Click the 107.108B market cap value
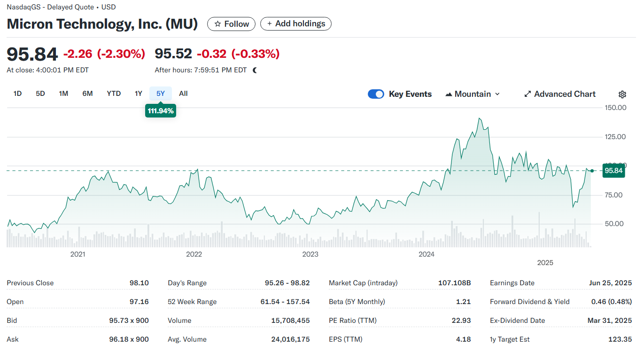644x352 pixels. click(454, 283)
